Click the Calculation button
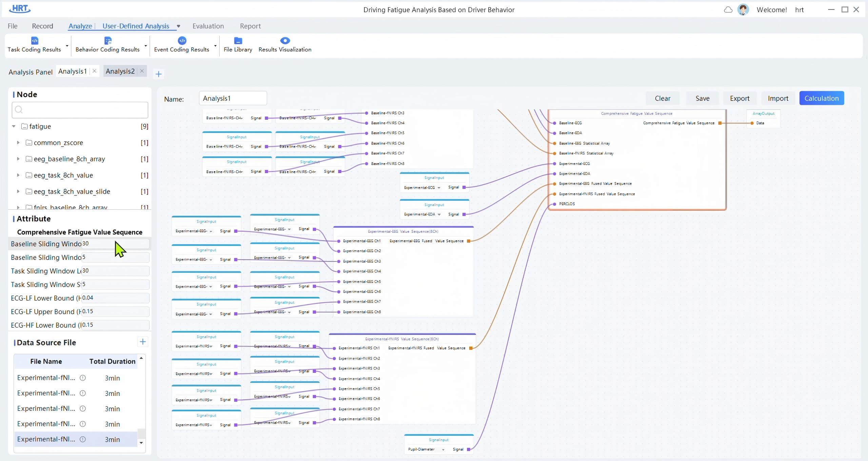Image resolution: width=868 pixels, height=461 pixels. tap(822, 98)
